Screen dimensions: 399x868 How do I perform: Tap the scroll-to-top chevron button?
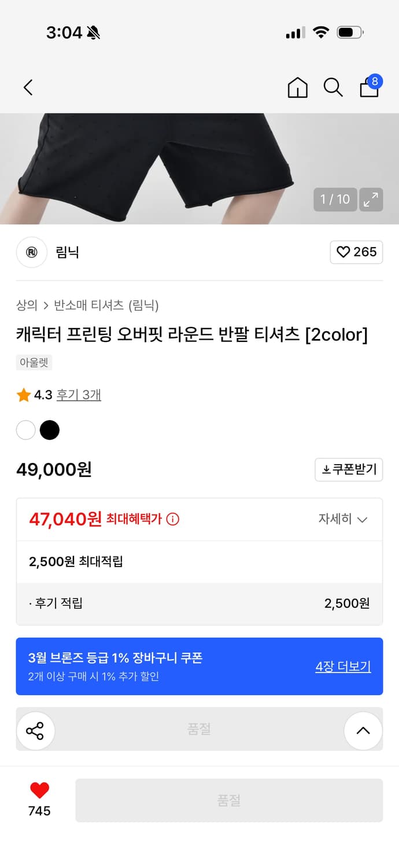(363, 730)
